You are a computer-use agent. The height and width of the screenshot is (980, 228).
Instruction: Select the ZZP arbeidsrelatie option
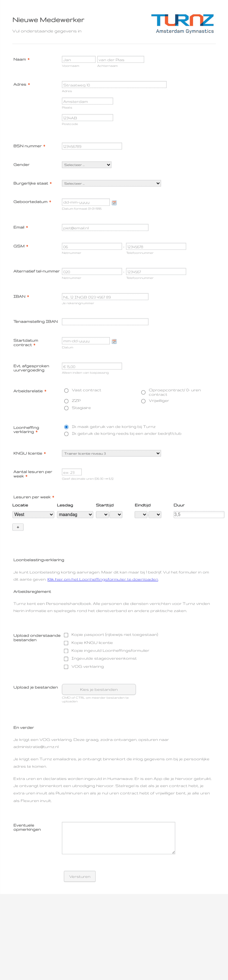click(x=66, y=401)
